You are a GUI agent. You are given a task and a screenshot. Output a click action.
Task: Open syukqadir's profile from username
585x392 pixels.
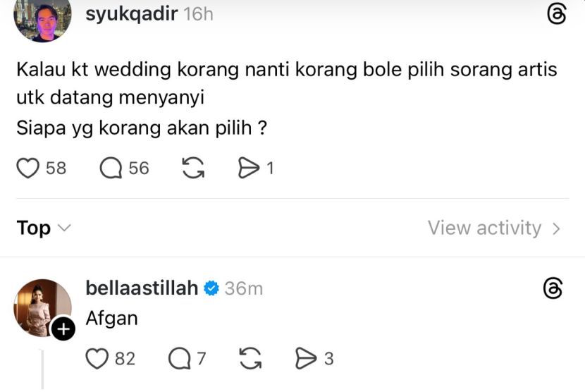point(131,14)
